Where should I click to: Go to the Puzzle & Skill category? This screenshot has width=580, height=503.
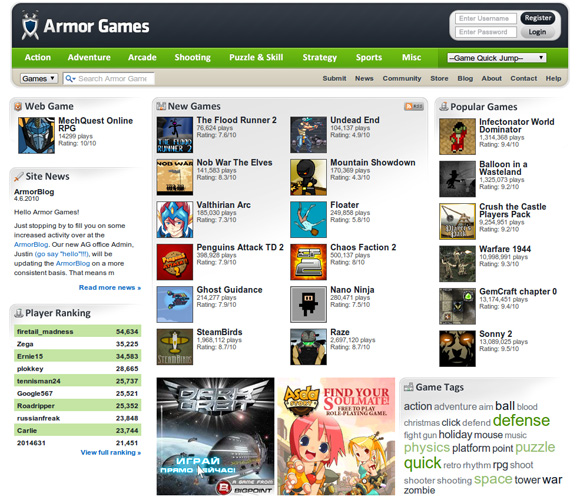[256, 57]
